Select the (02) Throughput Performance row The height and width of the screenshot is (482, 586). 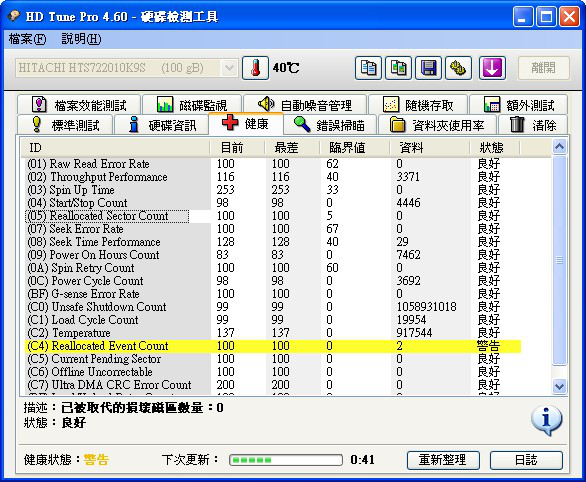click(x=273, y=177)
